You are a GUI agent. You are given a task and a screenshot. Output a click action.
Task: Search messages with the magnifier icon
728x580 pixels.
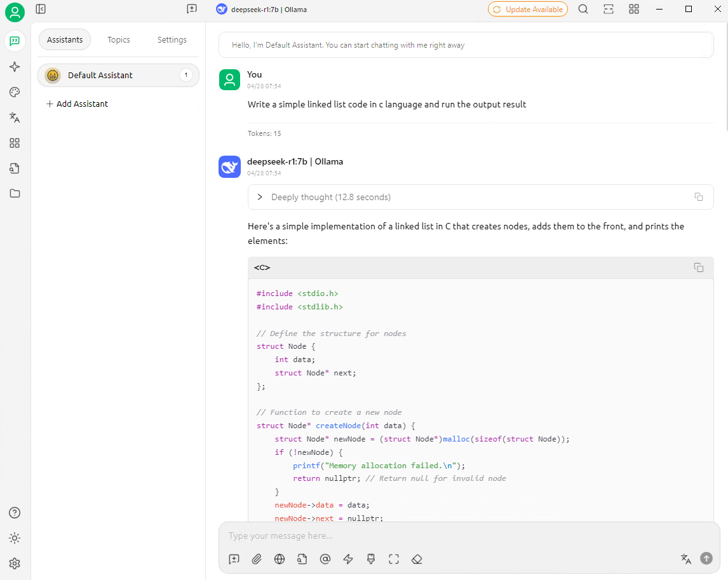coord(583,10)
